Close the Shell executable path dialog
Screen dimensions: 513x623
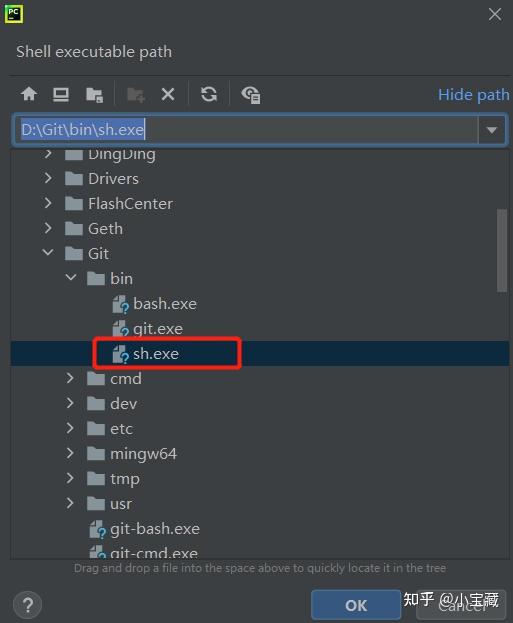(495, 14)
